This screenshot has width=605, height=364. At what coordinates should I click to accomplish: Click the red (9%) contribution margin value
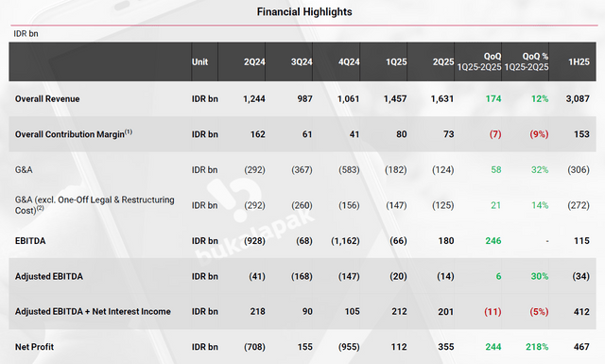(539, 134)
